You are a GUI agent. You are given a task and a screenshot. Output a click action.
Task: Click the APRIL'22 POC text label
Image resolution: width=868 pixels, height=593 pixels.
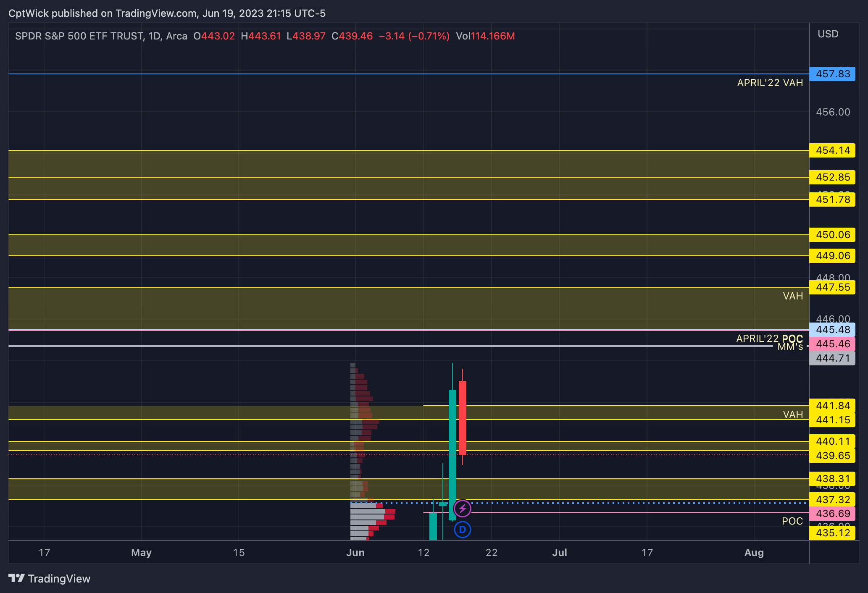click(769, 338)
